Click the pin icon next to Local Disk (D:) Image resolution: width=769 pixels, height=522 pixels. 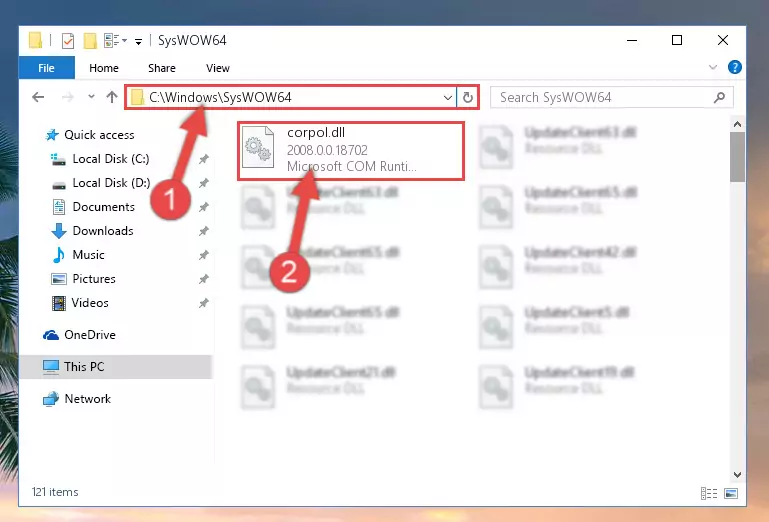tap(204, 183)
